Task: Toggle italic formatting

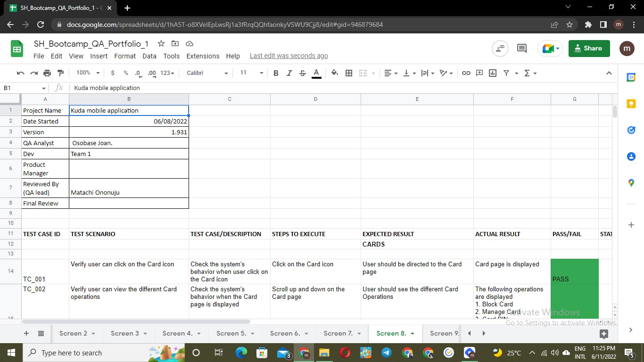Action: pyautogui.click(x=289, y=73)
